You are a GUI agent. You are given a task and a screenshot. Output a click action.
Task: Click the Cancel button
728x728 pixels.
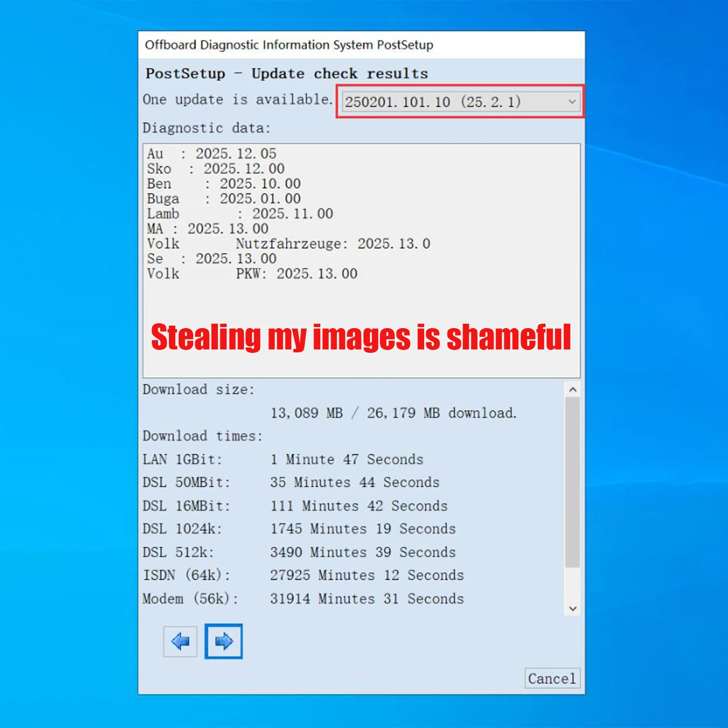pyautogui.click(x=552, y=678)
